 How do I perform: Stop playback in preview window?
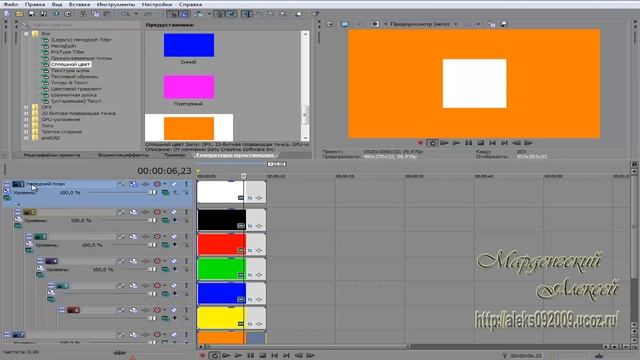pos(480,143)
